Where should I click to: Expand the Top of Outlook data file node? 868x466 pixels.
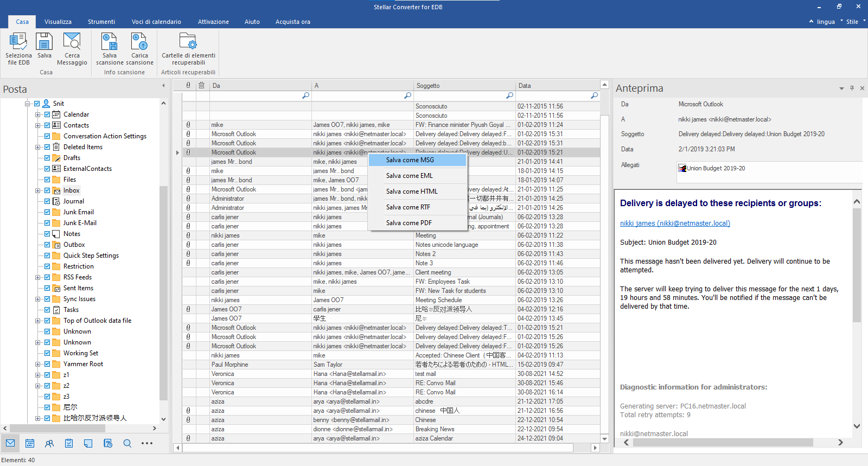click(38, 321)
